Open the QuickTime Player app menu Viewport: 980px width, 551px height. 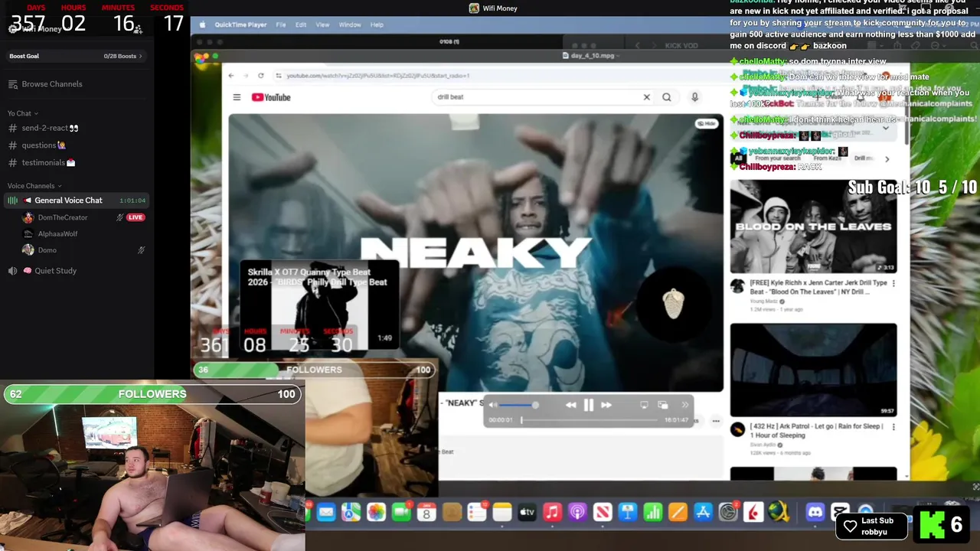point(240,24)
